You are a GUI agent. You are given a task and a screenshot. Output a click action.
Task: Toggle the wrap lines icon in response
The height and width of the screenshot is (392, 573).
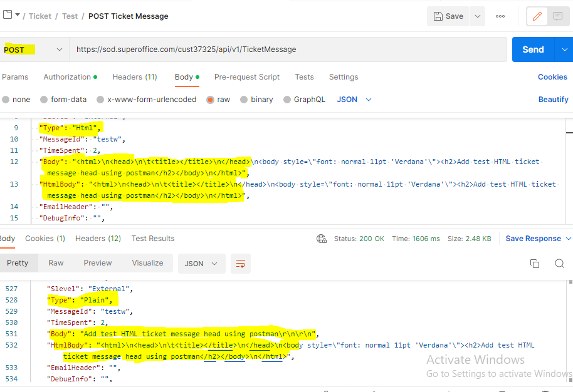241,264
